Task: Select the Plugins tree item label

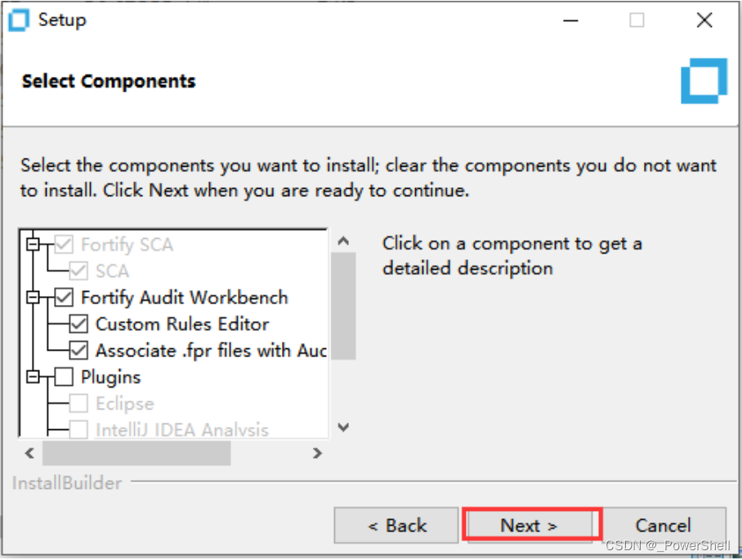Action: click(x=111, y=377)
